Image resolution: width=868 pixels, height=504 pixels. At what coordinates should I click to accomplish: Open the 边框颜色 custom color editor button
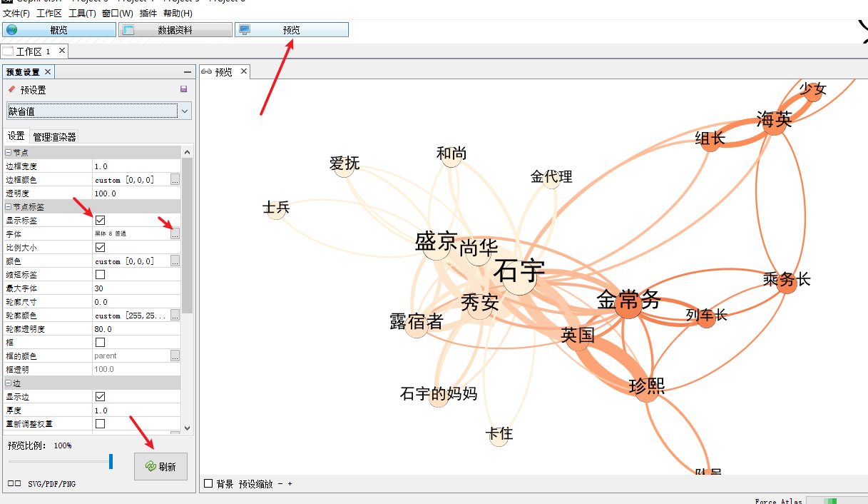pos(175,179)
